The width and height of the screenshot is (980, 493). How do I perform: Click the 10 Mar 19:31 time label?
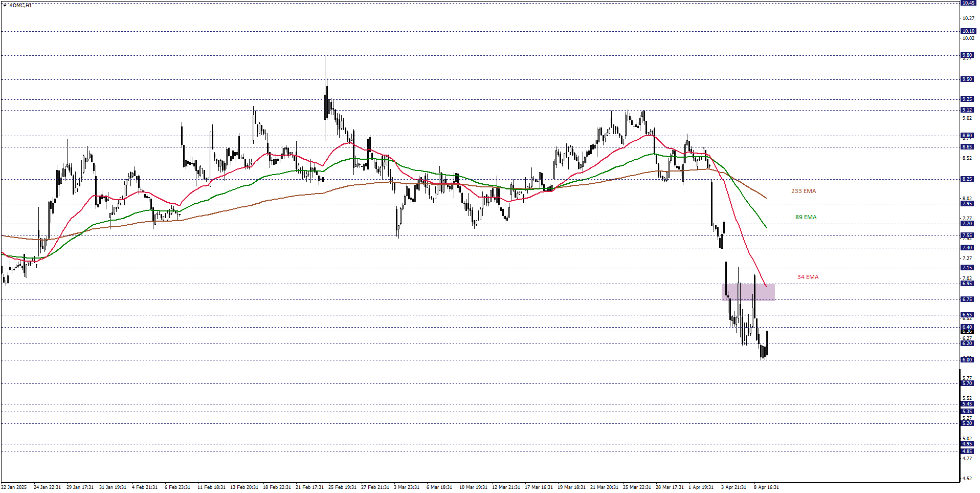tap(473, 487)
